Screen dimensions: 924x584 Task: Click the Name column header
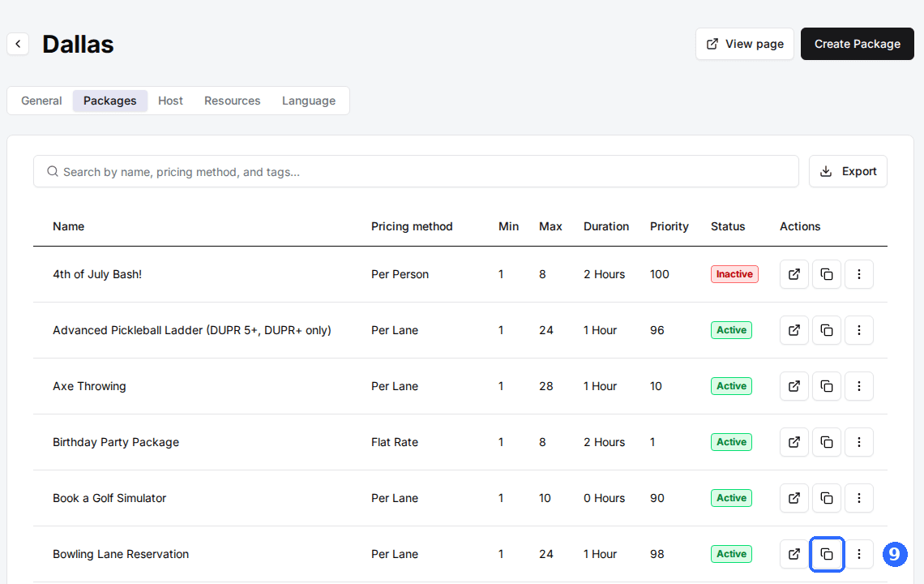click(68, 226)
